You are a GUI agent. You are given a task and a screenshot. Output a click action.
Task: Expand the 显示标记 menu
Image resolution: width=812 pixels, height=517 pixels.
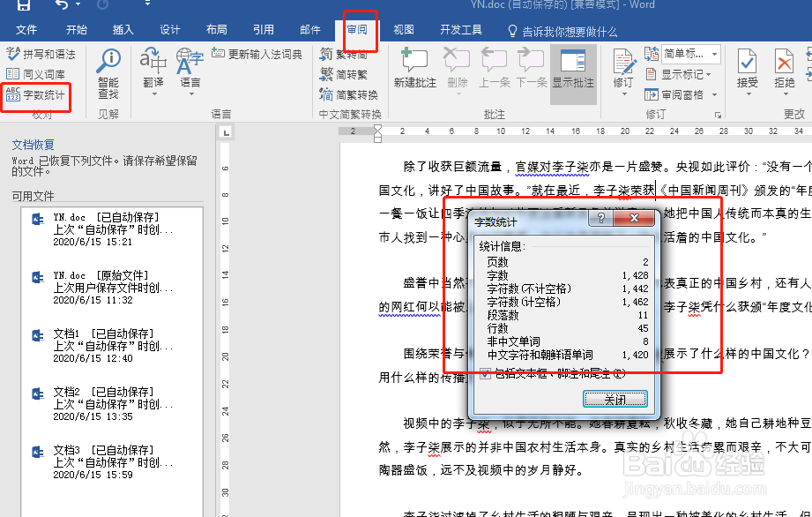679,75
